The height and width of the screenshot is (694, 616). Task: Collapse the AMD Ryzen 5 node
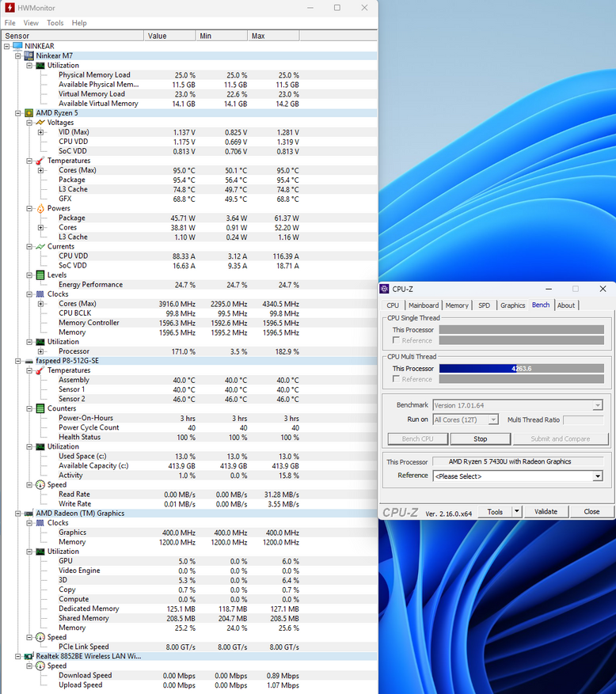tap(18, 113)
